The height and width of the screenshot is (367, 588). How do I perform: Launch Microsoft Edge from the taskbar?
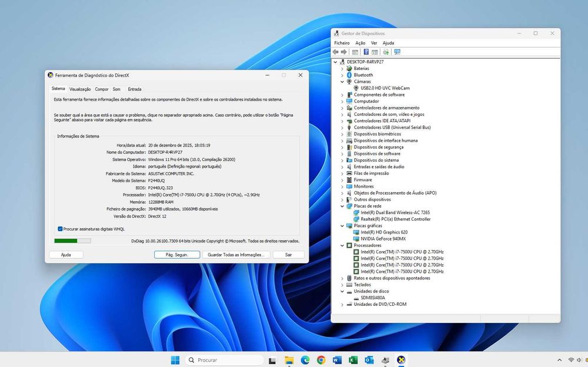(x=305, y=360)
